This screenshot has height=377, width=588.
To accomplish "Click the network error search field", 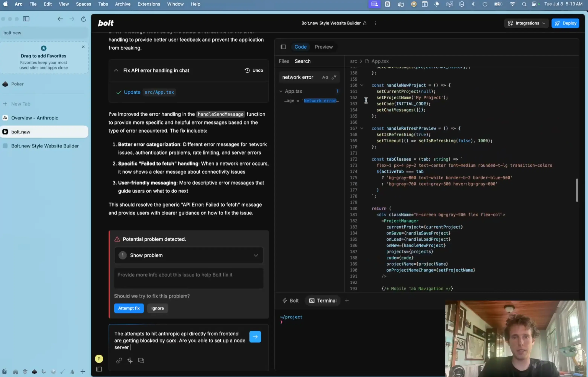I will click(x=309, y=77).
